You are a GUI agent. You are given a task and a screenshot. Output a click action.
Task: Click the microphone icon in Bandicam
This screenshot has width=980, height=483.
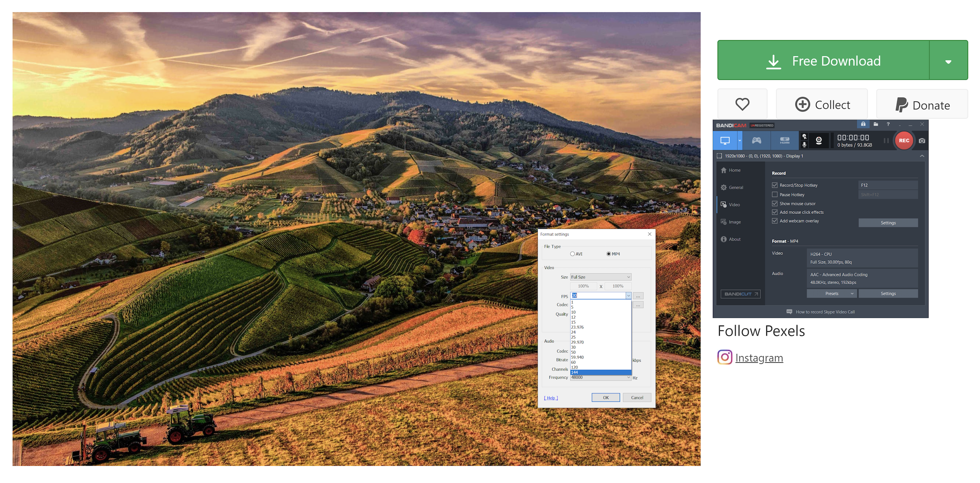tap(804, 145)
